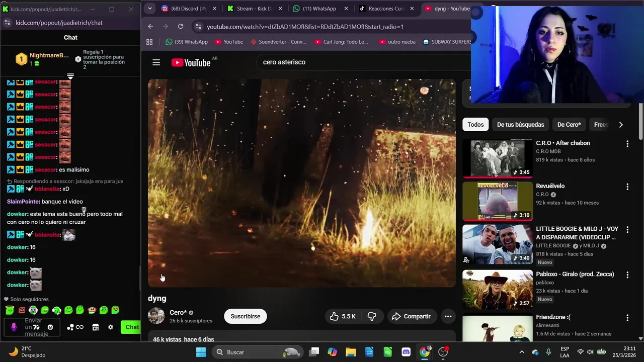Open more options for Friendzone video

tap(627, 318)
